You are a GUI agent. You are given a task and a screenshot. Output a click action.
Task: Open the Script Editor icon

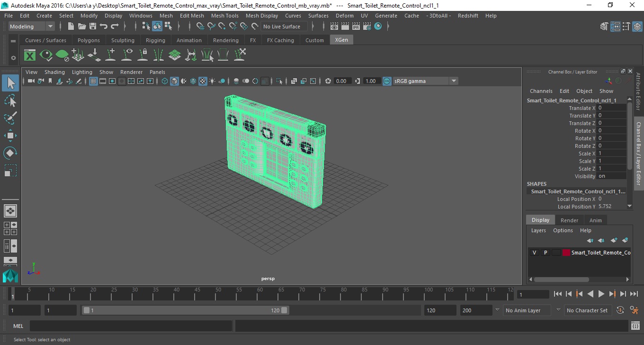click(x=635, y=326)
